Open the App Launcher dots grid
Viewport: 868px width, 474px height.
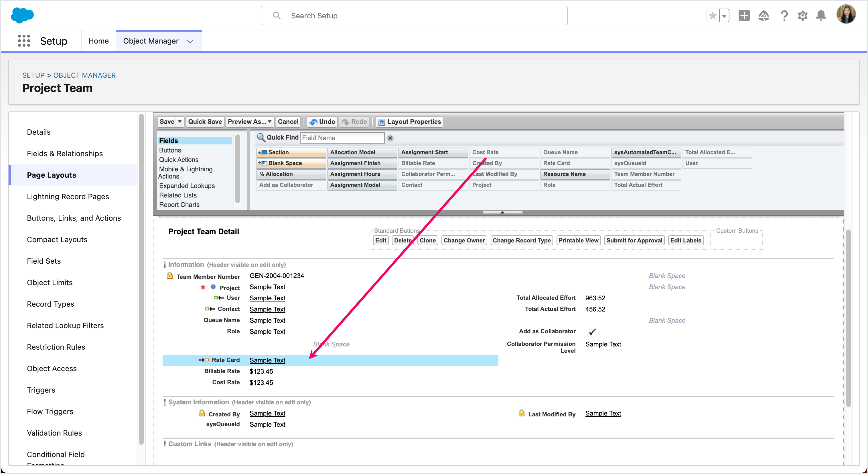(24, 41)
